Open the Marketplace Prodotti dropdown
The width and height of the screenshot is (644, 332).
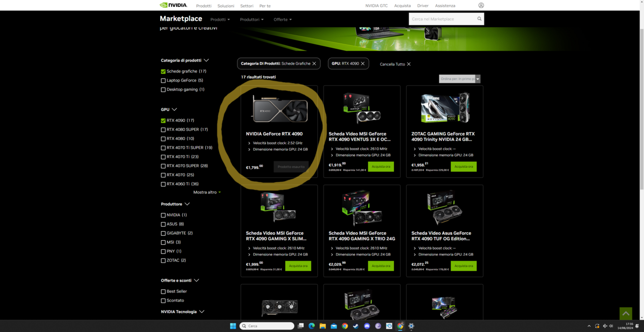pos(220,20)
